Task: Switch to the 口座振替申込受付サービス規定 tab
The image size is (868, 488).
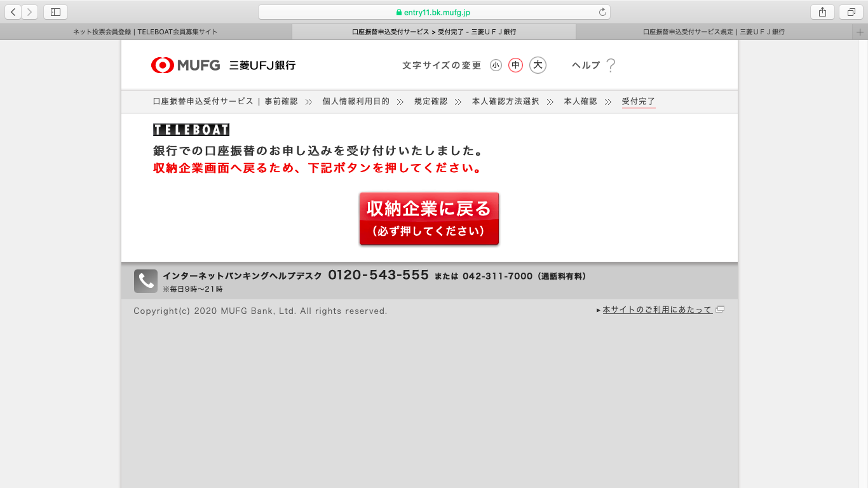Action: [x=714, y=32]
